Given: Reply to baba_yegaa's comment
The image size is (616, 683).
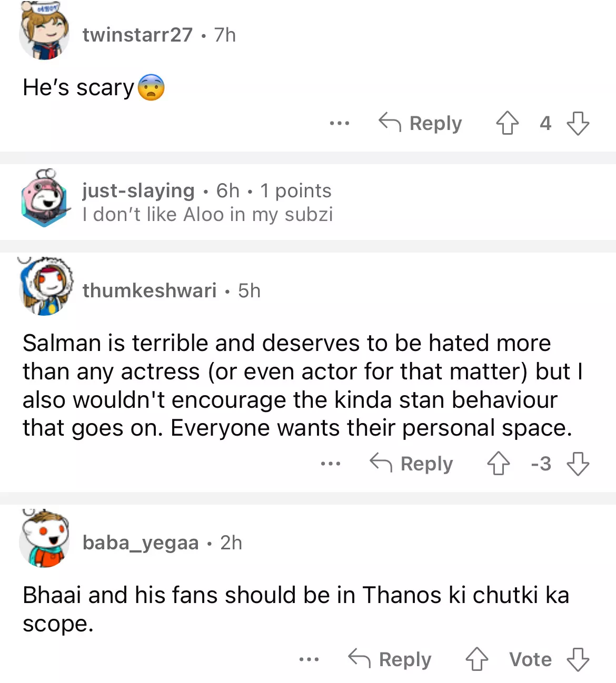Looking at the screenshot, I should (390, 659).
